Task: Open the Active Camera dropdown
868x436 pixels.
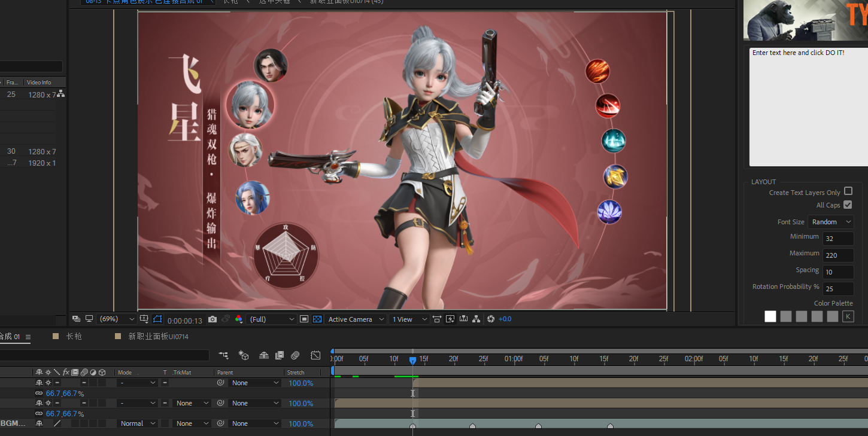Action: pos(356,319)
